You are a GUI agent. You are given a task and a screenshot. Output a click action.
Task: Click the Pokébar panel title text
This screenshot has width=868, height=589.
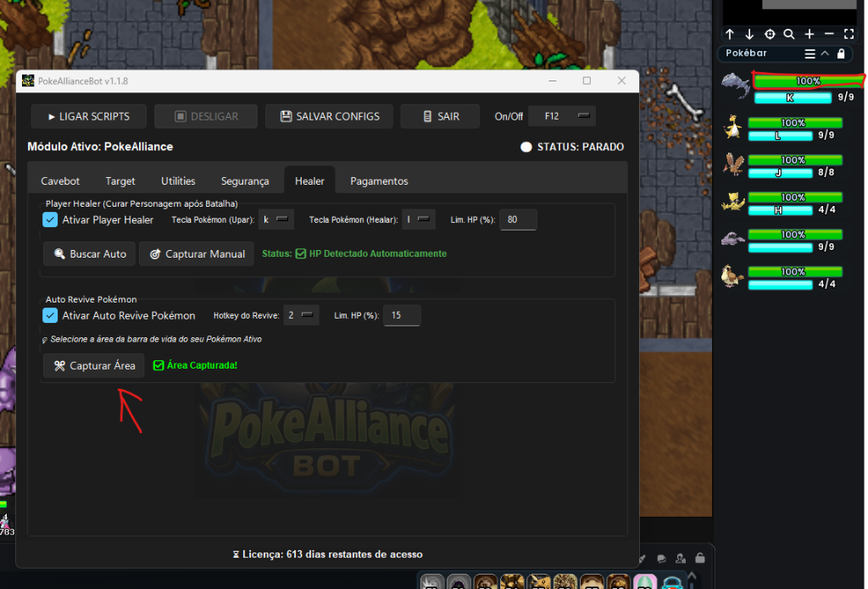(x=746, y=53)
